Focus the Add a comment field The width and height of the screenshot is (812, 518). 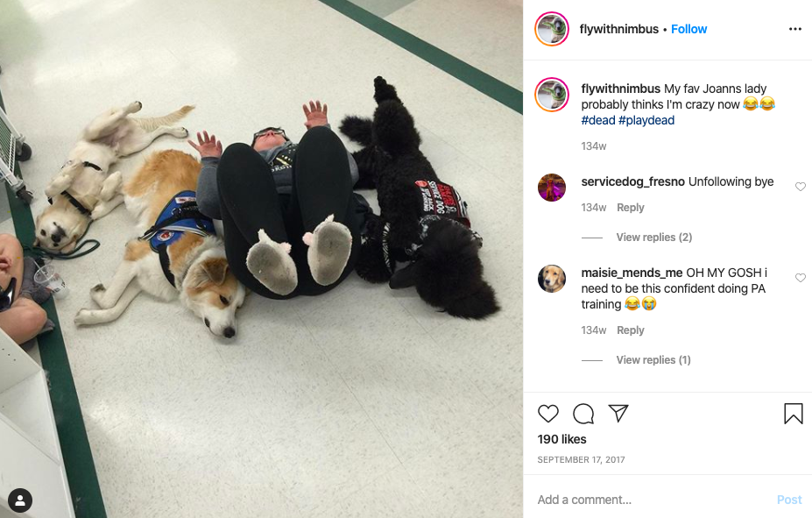653,500
